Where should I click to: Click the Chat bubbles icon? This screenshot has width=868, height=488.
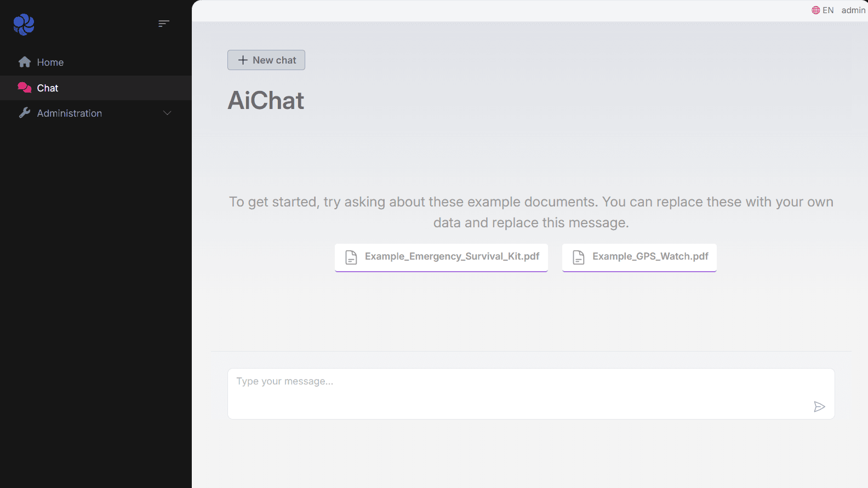tap(25, 88)
